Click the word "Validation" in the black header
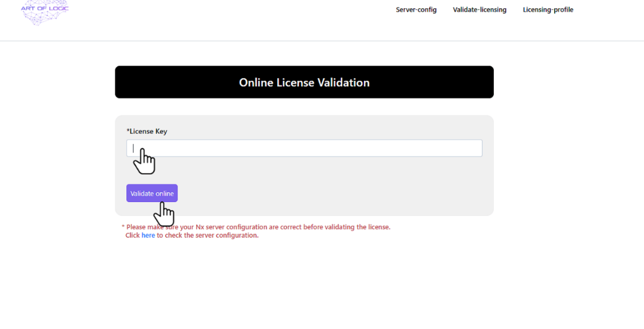Viewport: 644px width, 329px height. (x=342, y=83)
